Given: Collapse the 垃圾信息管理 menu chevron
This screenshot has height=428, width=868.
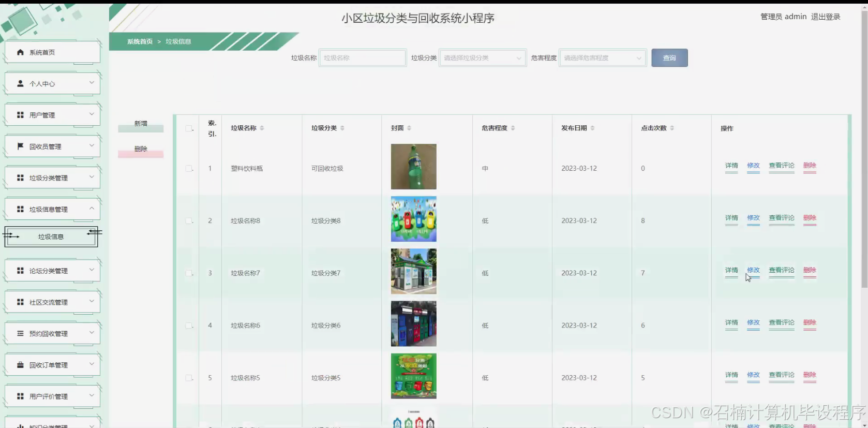Looking at the screenshot, I should [x=92, y=209].
